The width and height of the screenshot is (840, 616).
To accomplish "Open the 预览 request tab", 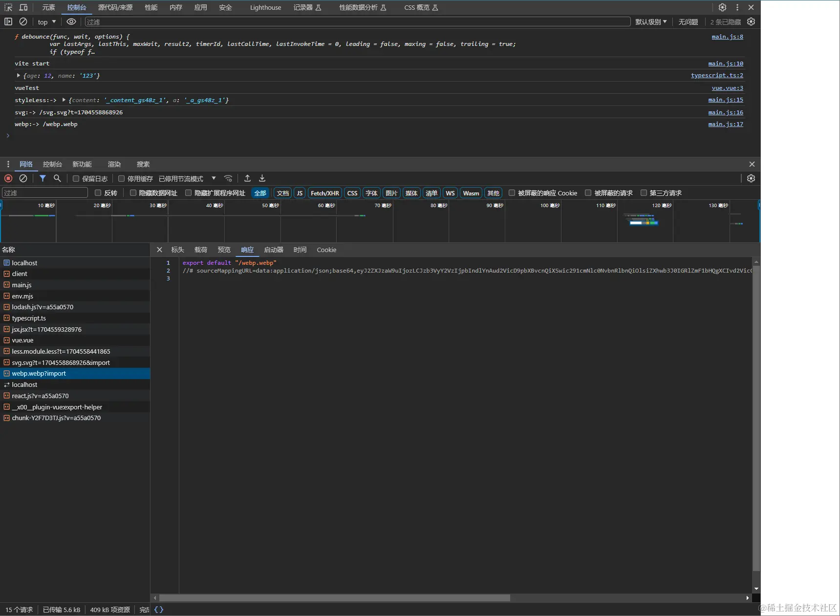I will pyautogui.click(x=224, y=250).
